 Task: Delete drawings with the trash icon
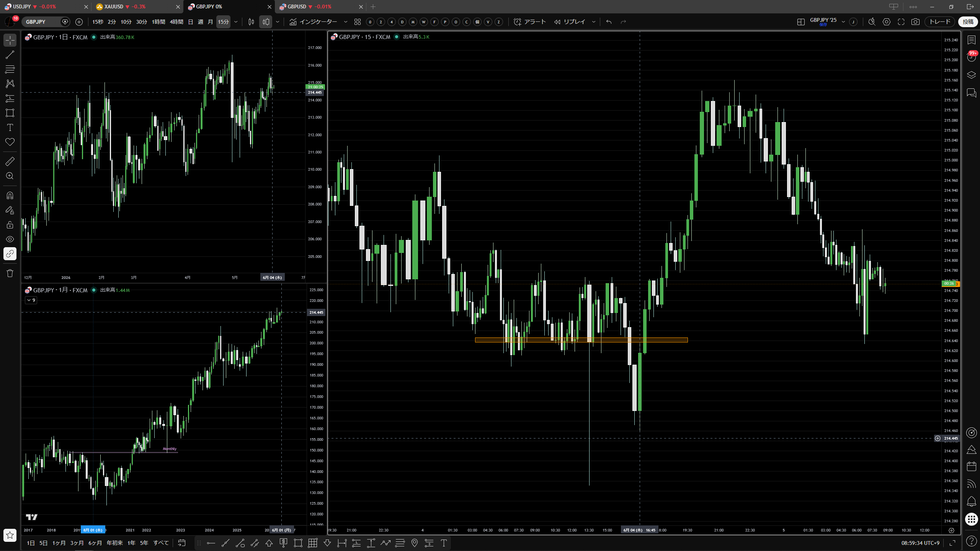10,273
